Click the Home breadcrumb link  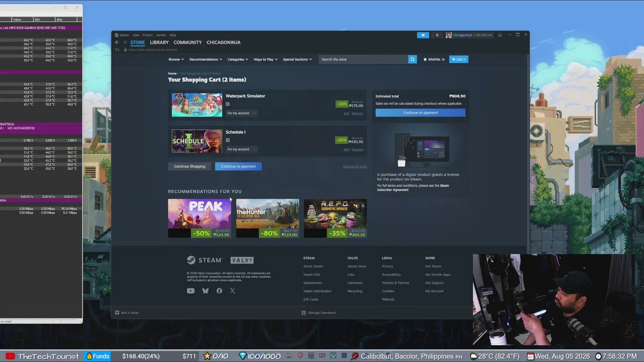click(x=172, y=73)
